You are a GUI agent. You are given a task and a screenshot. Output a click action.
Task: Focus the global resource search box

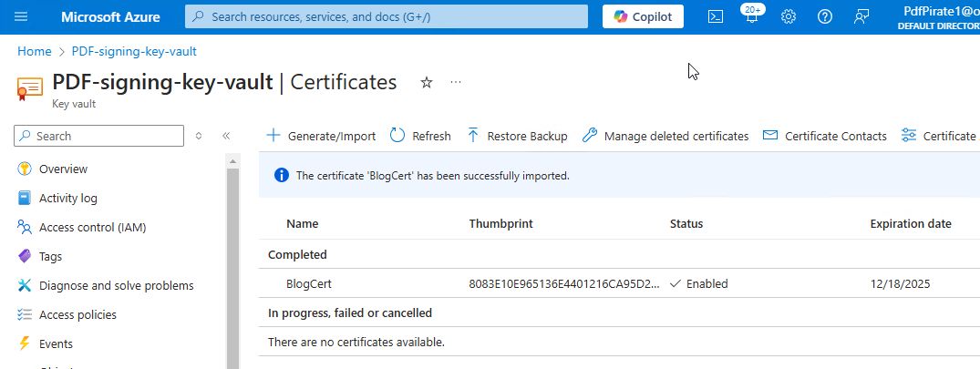pos(387,17)
